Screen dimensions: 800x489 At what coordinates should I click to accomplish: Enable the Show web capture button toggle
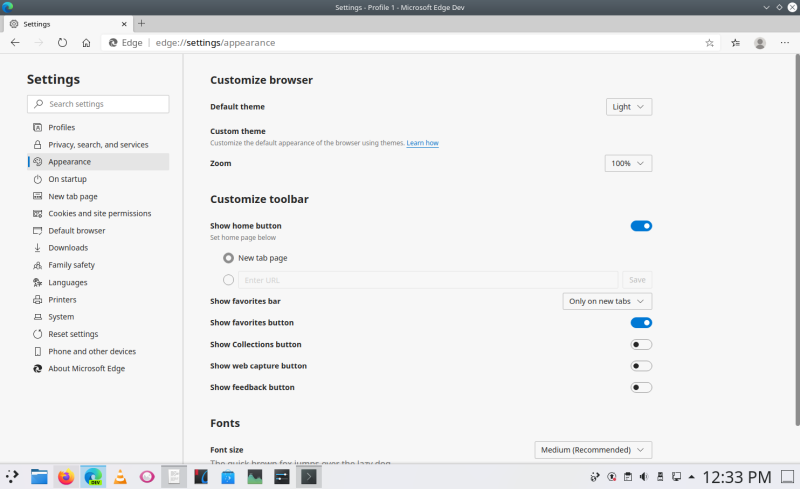click(x=641, y=366)
